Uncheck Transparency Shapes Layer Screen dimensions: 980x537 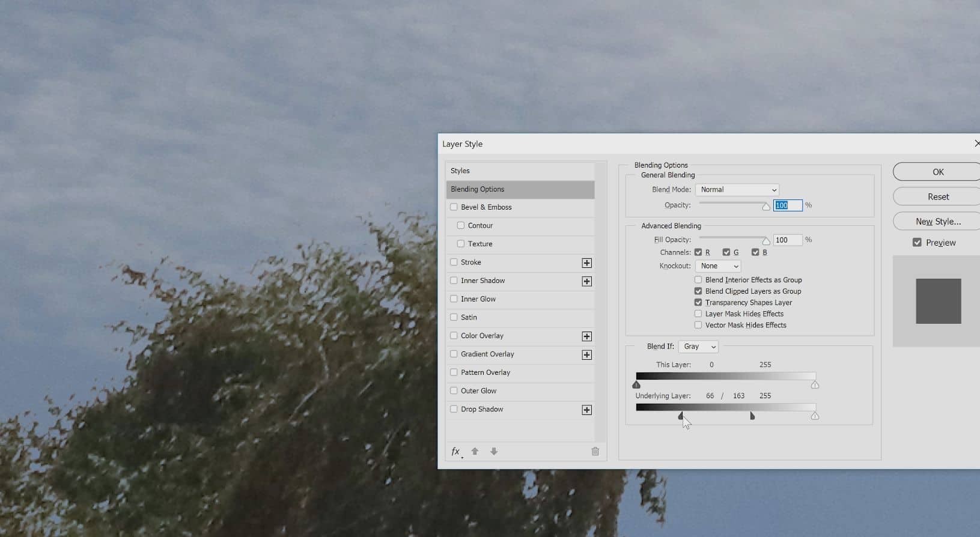[x=698, y=303]
